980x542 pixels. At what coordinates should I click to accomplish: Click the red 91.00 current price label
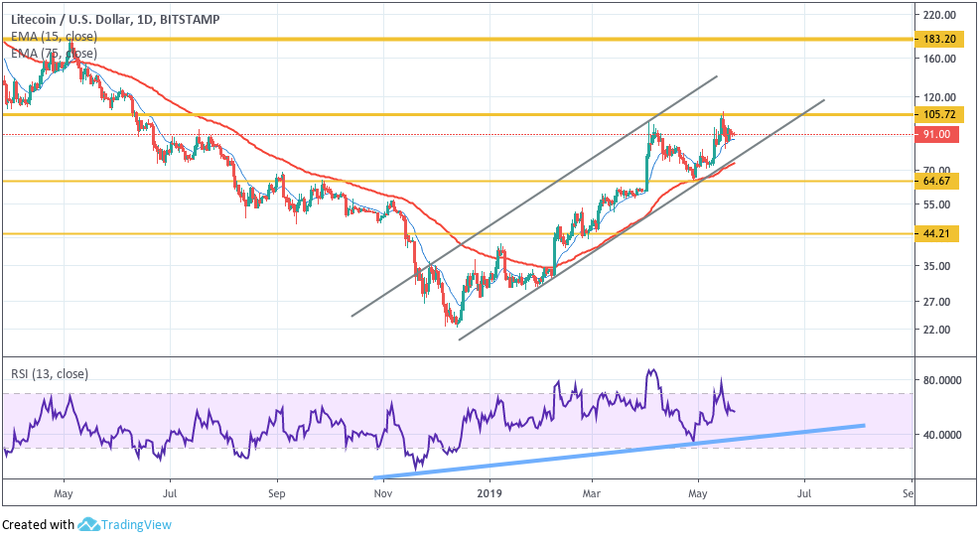(x=936, y=134)
